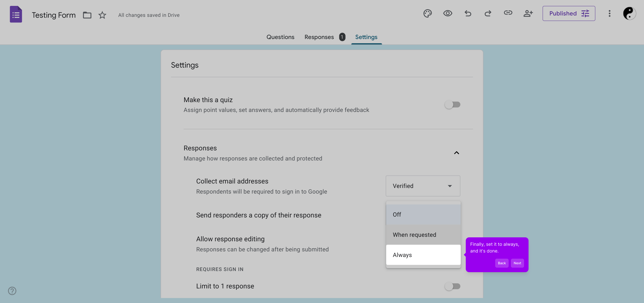
Task: Copy responder link with link icon
Action: point(508,13)
